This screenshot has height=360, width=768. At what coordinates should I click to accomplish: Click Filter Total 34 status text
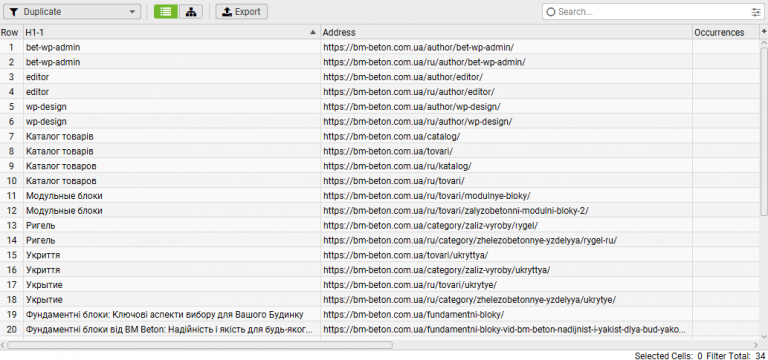click(x=736, y=355)
